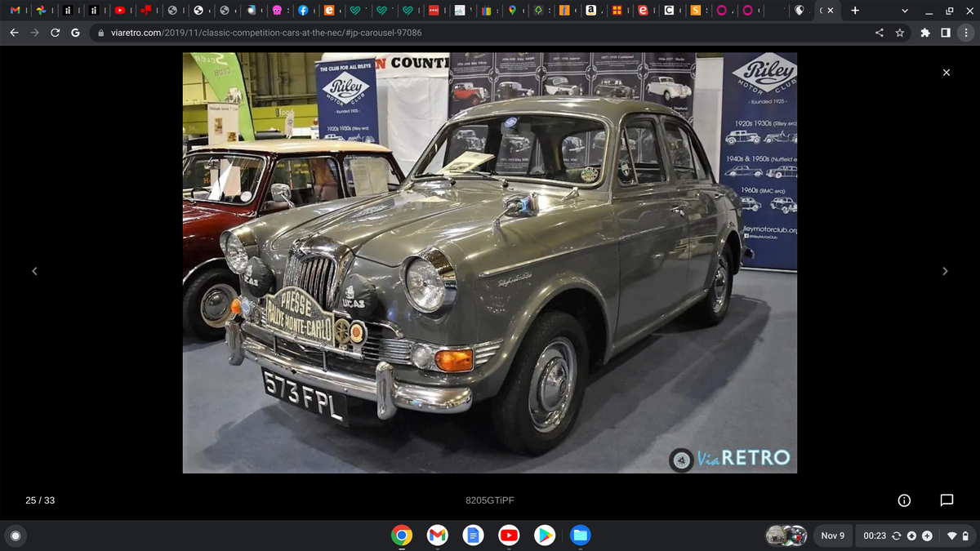The image size is (980, 551).
Task: Switch to the white C icon tab
Action: tap(669, 11)
